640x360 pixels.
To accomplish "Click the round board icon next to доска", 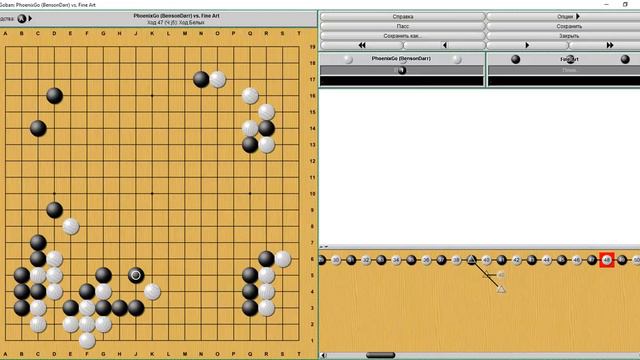I will tap(22, 18).
